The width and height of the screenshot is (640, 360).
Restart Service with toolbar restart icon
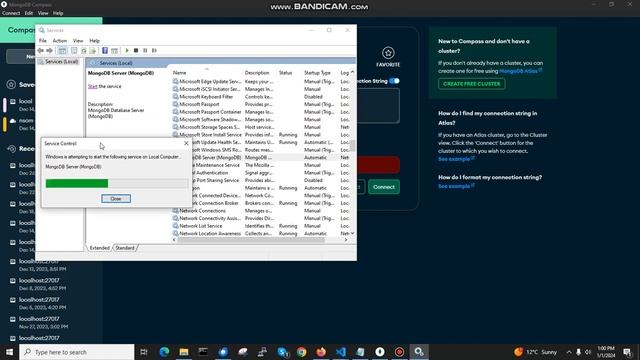[x=154, y=51]
